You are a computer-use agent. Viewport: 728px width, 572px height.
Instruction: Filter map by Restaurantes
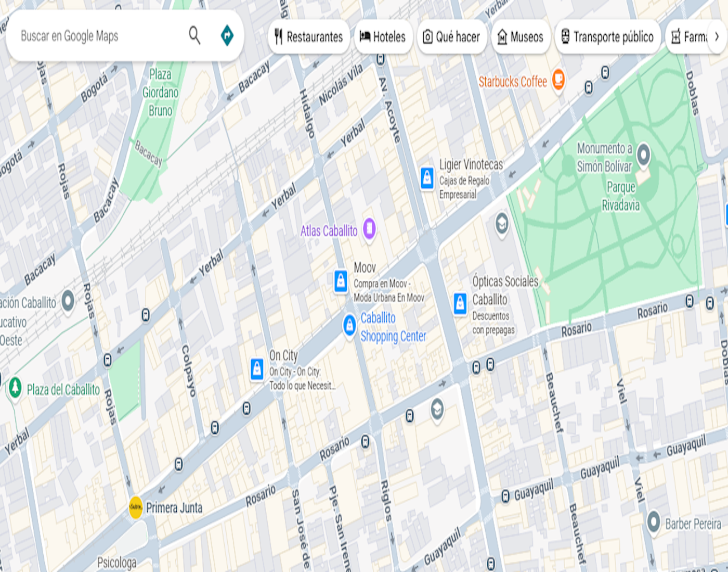[x=309, y=37]
